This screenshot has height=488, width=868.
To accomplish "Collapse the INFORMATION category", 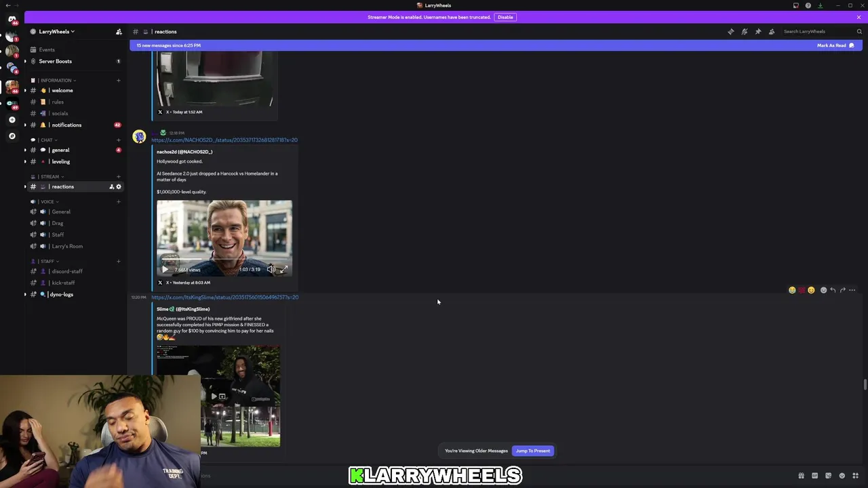I will pos(56,80).
